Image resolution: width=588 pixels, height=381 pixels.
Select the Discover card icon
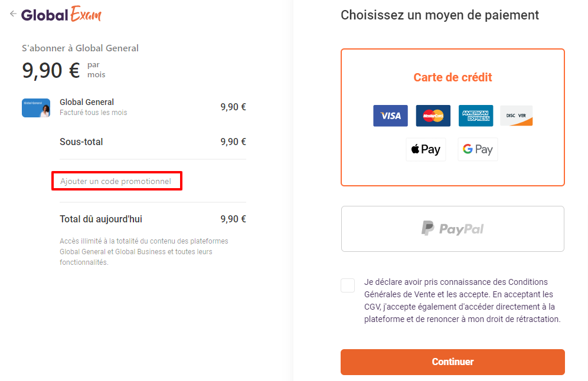pos(517,116)
